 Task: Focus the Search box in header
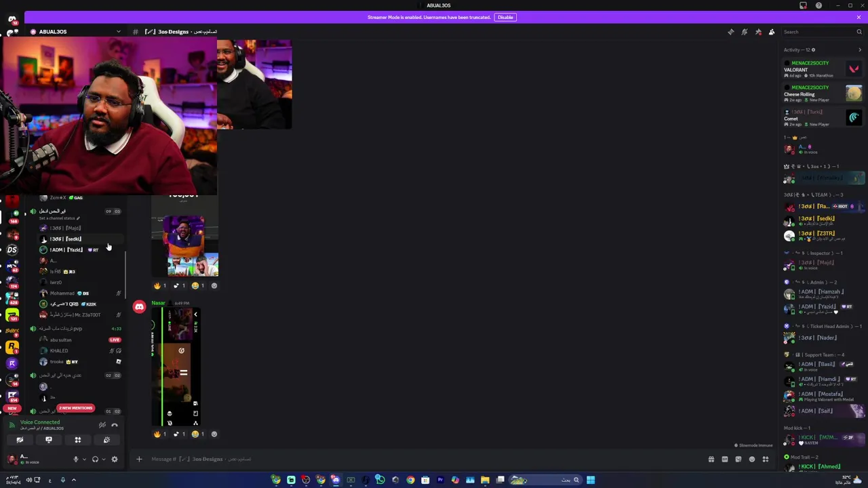(821, 32)
